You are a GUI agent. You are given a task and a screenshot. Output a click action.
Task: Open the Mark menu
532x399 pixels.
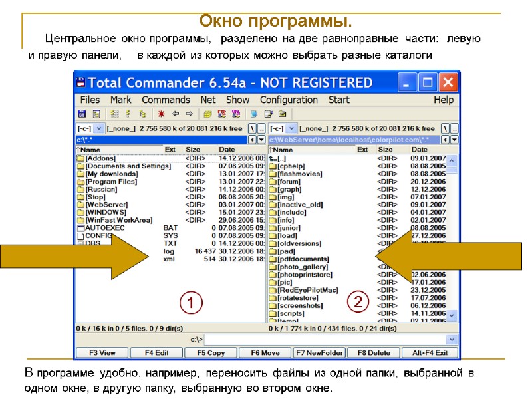click(x=121, y=100)
